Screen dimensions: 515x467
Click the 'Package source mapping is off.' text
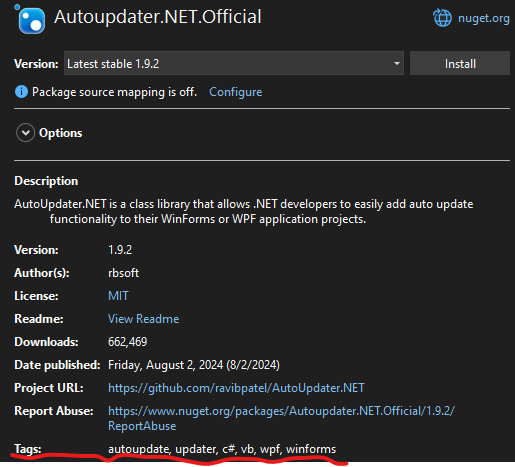(x=114, y=92)
